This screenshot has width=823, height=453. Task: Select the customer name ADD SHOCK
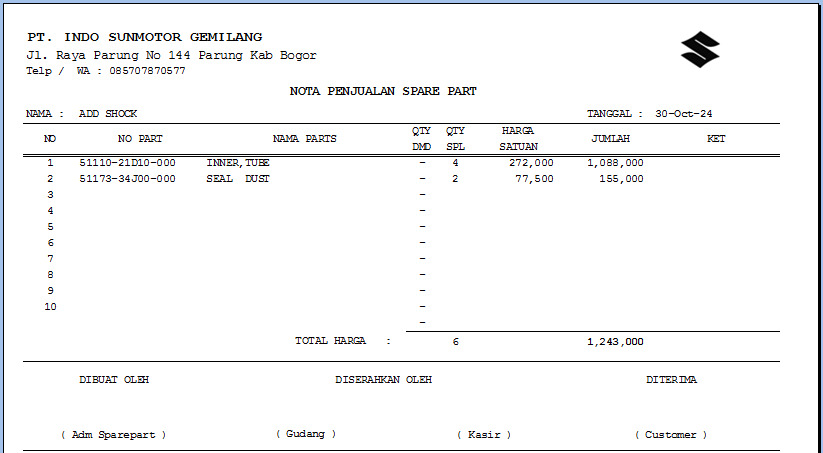click(x=108, y=114)
